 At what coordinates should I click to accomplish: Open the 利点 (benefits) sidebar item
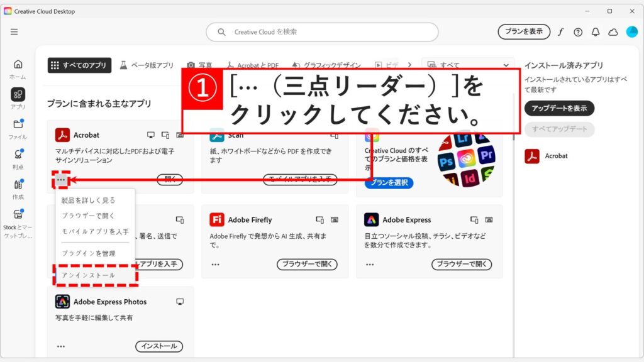[18, 159]
